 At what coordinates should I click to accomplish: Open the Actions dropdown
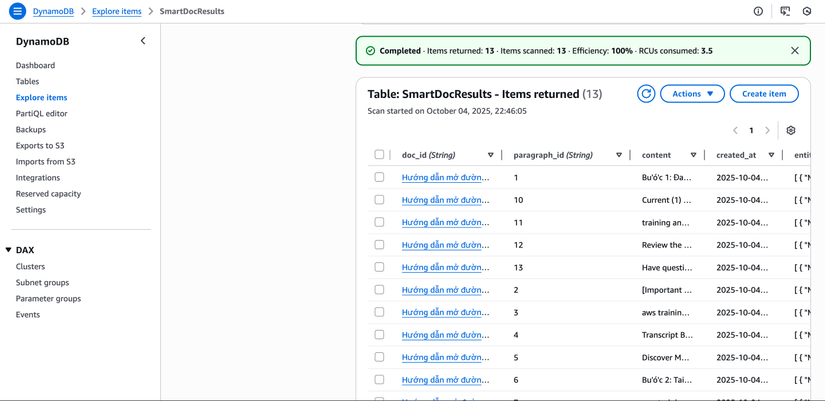coord(692,94)
